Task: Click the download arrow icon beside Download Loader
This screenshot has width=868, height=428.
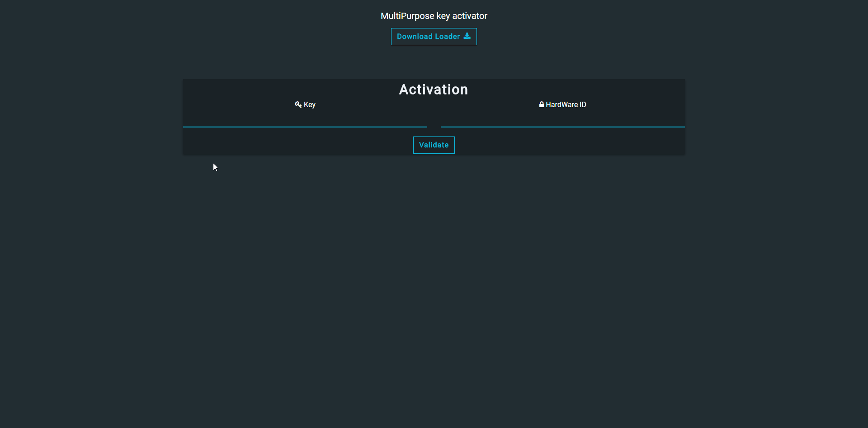Action: (x=467, y=36)
